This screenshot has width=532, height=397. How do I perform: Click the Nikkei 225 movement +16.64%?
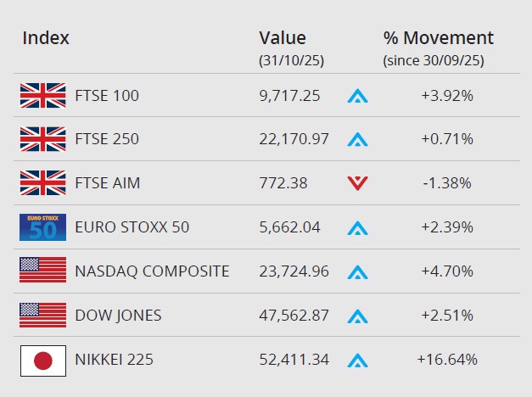pos(446,360)
